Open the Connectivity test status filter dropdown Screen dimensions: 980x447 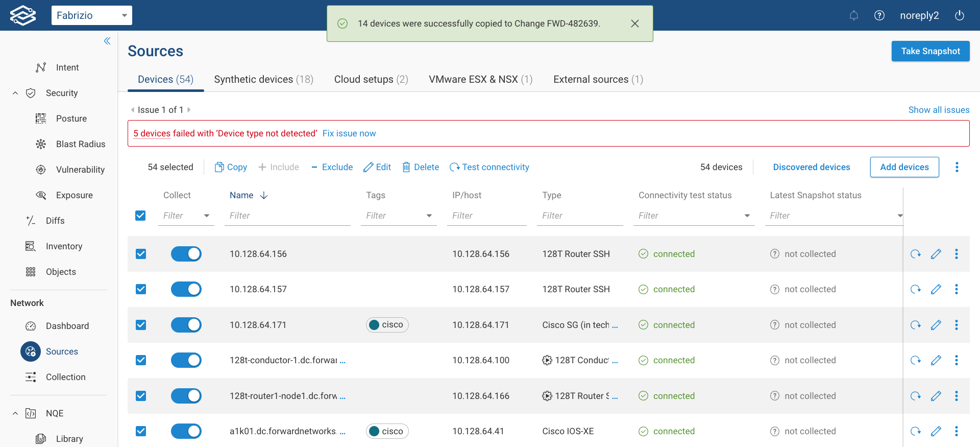tap(747, 216)
